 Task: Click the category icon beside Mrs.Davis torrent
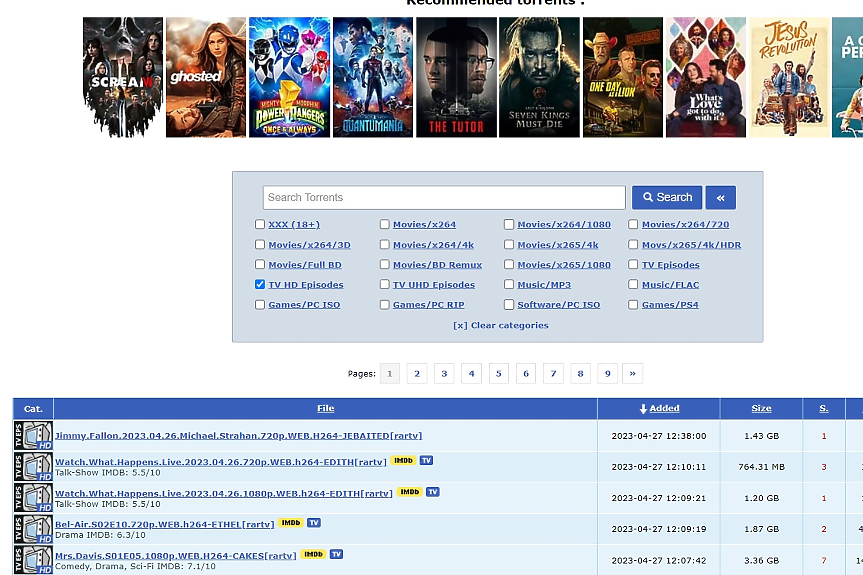[x=33, y=560]
